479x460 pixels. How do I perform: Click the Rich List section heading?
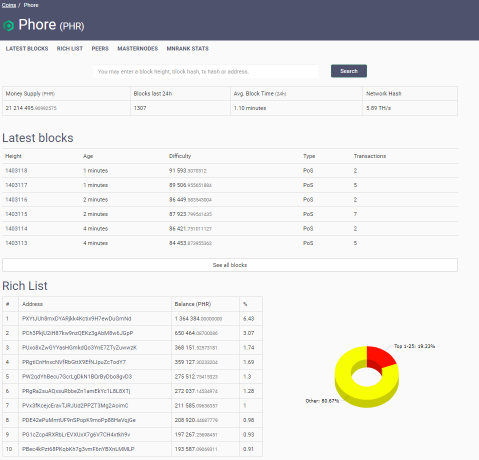pos(25,286)
